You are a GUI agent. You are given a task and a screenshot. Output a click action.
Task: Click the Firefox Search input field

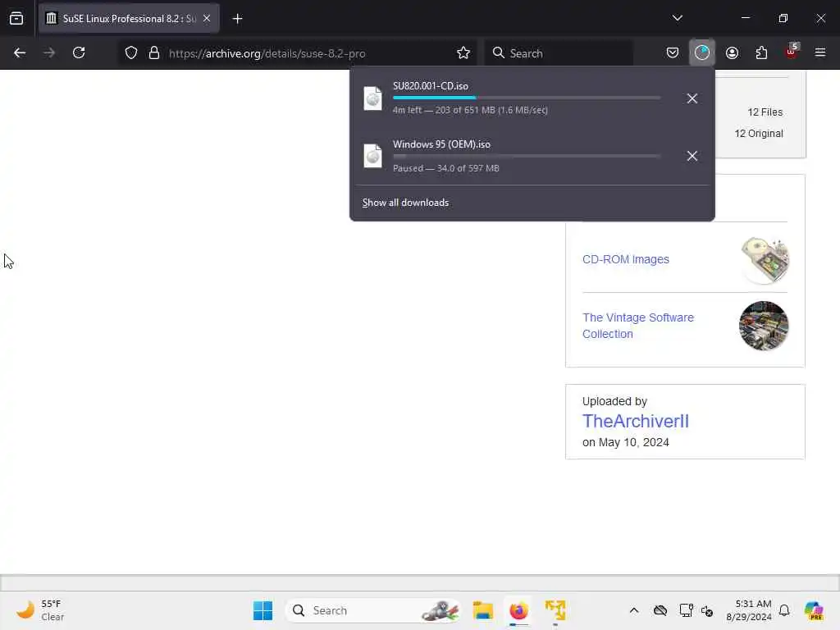pos(559,53)
